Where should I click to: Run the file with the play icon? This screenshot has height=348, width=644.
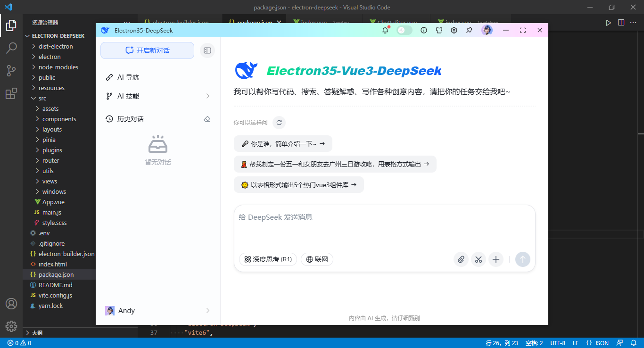tap(608, 22)
